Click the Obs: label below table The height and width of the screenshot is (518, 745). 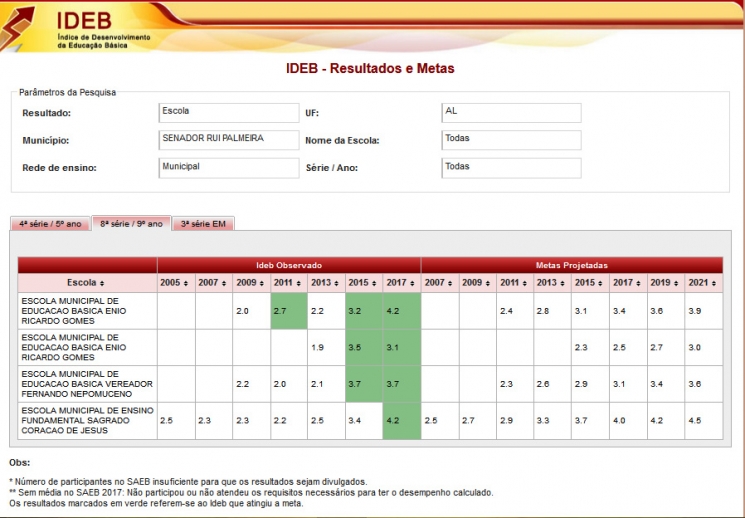pos(19,462)
